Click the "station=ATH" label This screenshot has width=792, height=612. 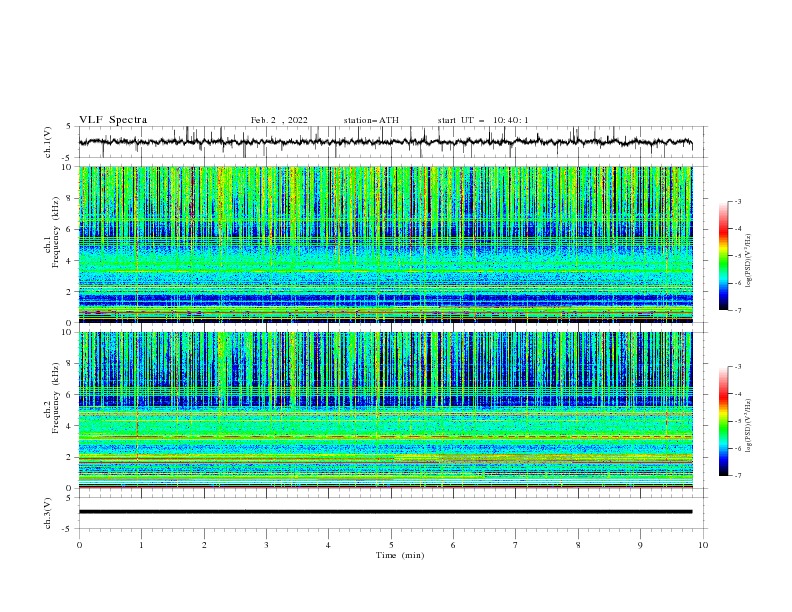(x=371, y=120)
